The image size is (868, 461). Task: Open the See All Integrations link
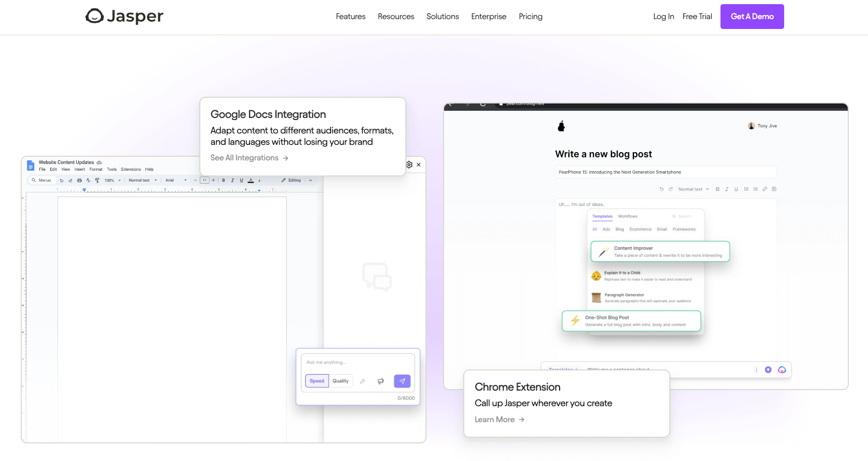pyautogui.click(x=249, y=158)
